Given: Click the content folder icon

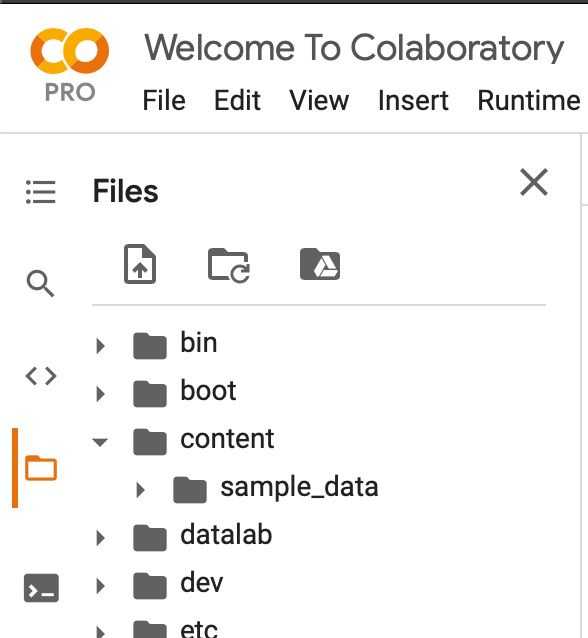Looking at the screenshot, I should click(150, 442).
